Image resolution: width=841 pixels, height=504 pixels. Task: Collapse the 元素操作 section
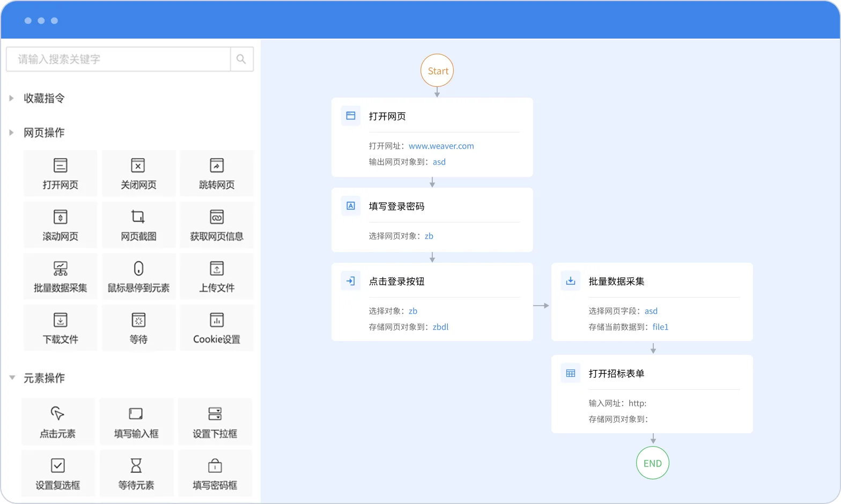(12, 378)
